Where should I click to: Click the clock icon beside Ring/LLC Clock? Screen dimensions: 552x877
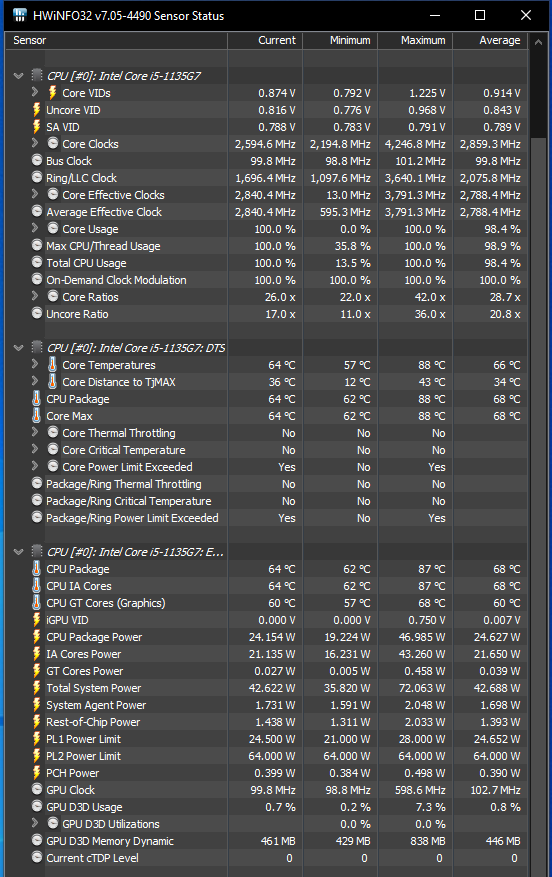pos(36,177)
